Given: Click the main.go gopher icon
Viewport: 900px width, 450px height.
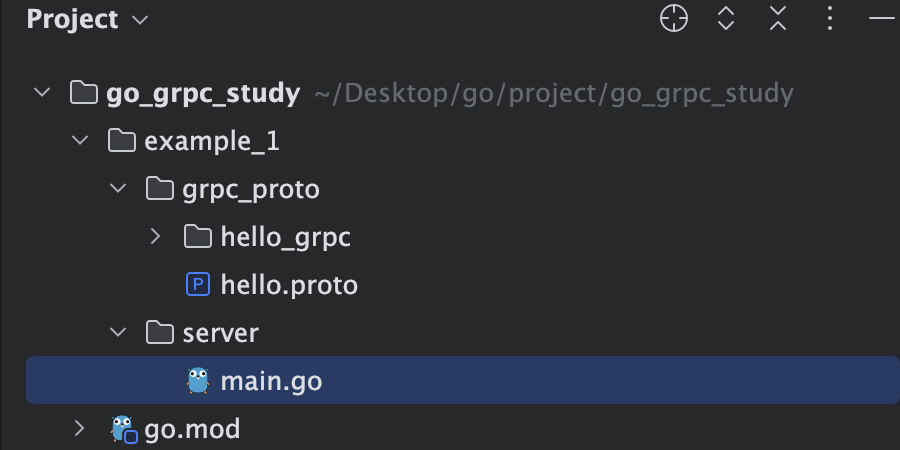Looking at the screenshot, I should pyautogui.click(x=198, y=380).
